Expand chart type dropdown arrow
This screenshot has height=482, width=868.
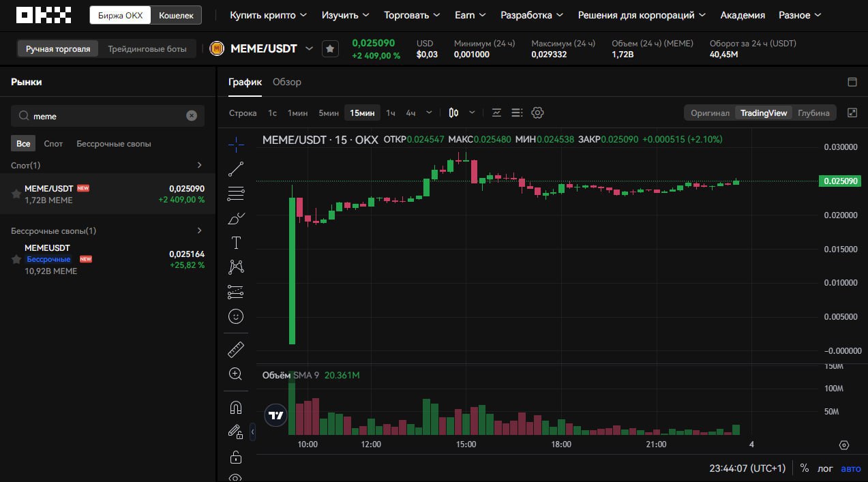click(x=473, y=113)
